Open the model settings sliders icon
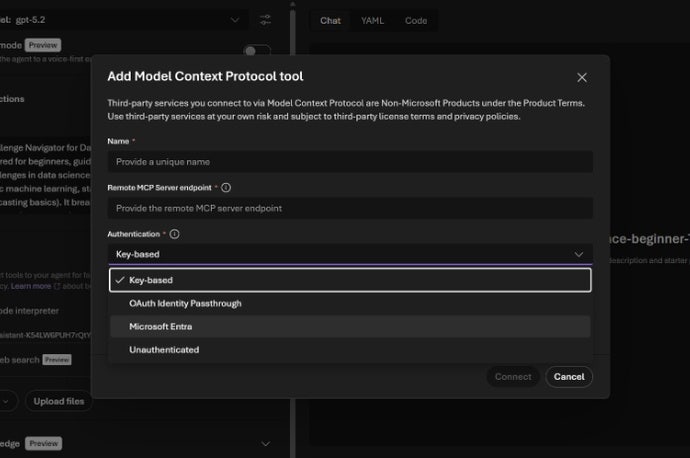690x458 pixels. click(x=265, y=20)
